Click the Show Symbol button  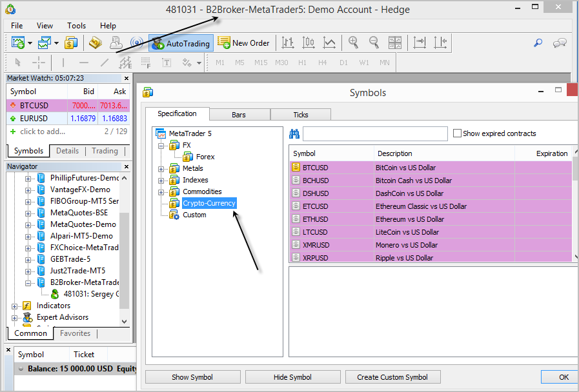(193, 377)
